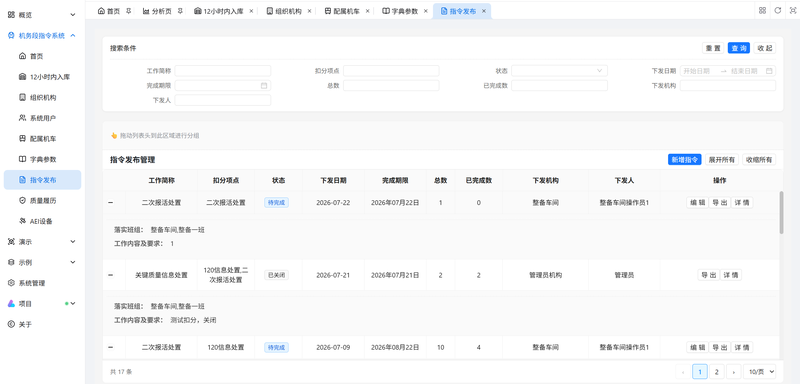Click the 已完成数 search input

point(559,86)
